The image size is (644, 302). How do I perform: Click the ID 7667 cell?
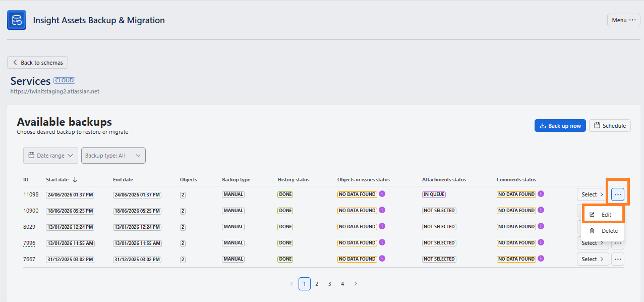29,259
